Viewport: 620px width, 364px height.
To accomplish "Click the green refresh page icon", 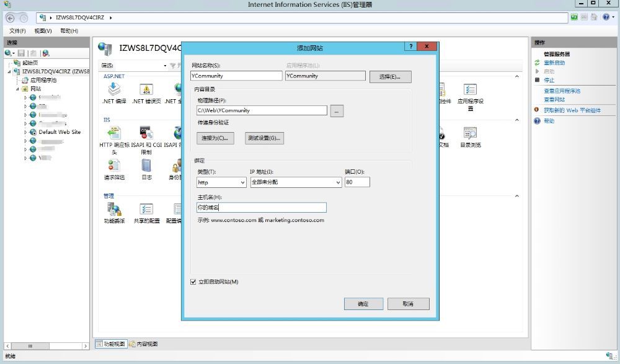I will 574,17.
